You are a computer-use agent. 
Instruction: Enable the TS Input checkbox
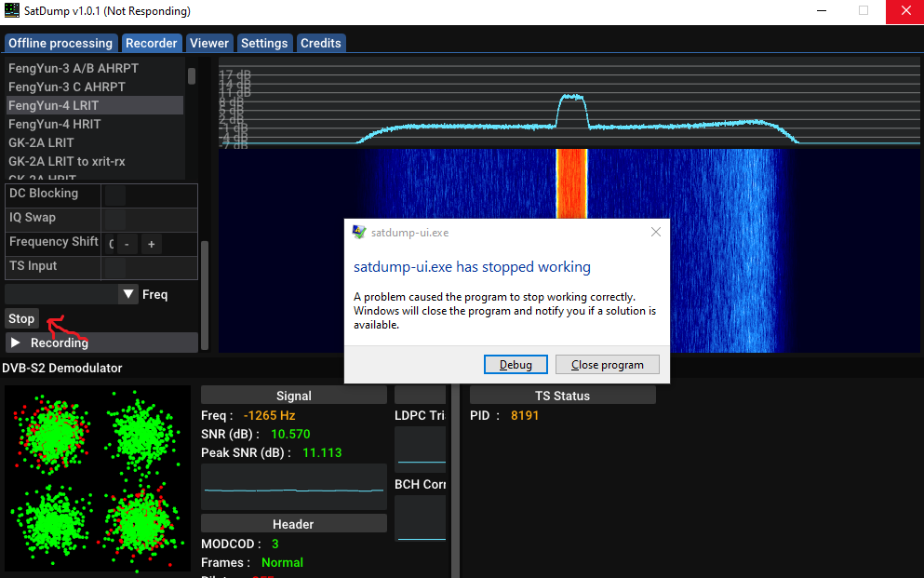[x=114, y=268]
